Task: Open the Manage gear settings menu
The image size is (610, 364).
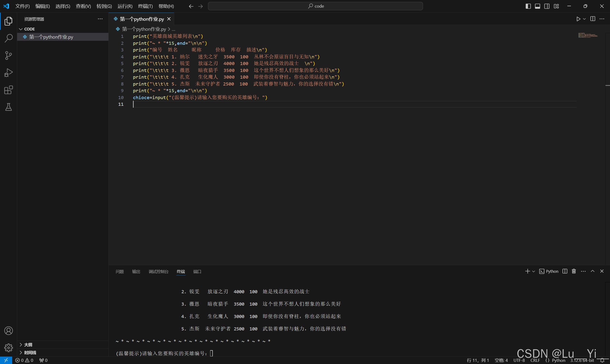Action: coord(9,348)
